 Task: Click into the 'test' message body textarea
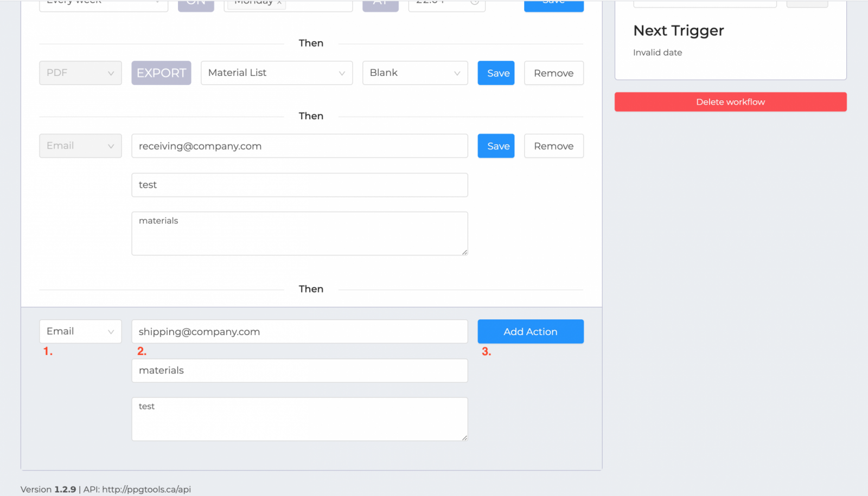(299, 419)
